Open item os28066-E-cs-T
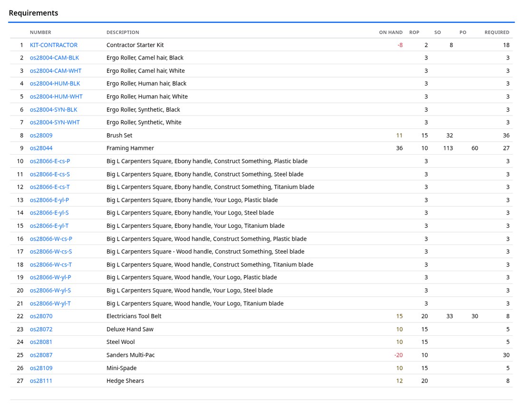Image resolution: width=523 pixels, height=420 pixels. tap(50, 187)
